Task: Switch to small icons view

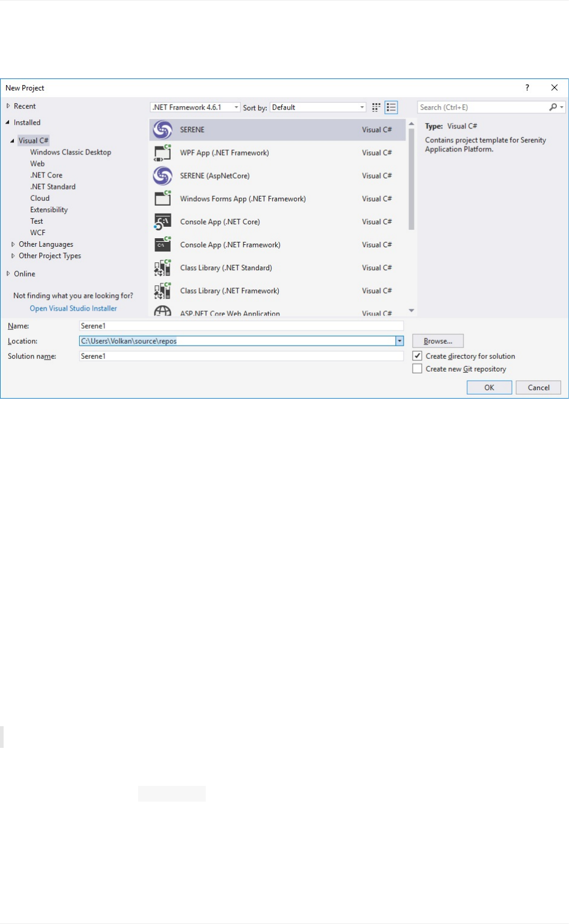Action: tap(376, 107)
